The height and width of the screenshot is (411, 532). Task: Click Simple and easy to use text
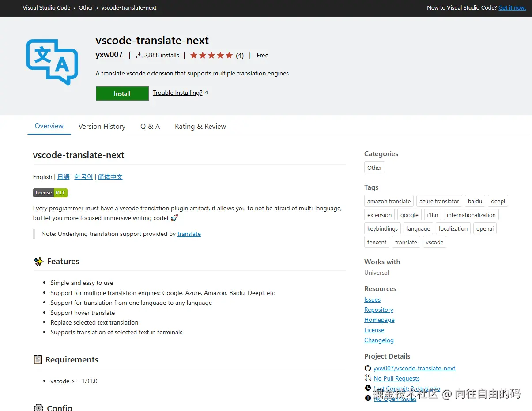(x=82, y=283)
